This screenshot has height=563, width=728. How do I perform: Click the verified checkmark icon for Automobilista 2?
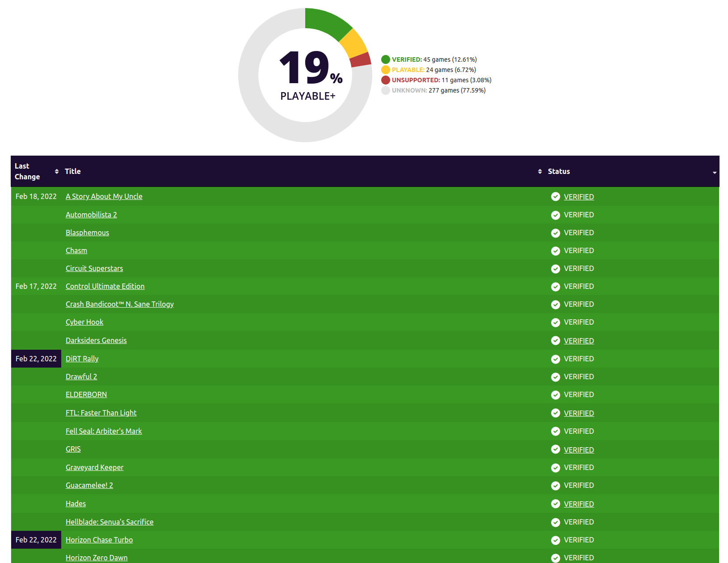point(555,215)
